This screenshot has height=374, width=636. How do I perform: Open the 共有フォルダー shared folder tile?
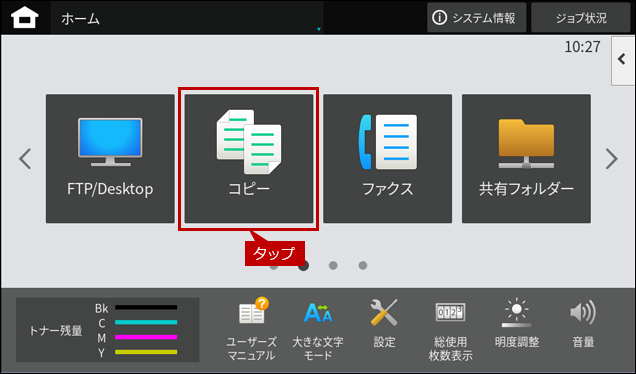(x=526, y=159)
